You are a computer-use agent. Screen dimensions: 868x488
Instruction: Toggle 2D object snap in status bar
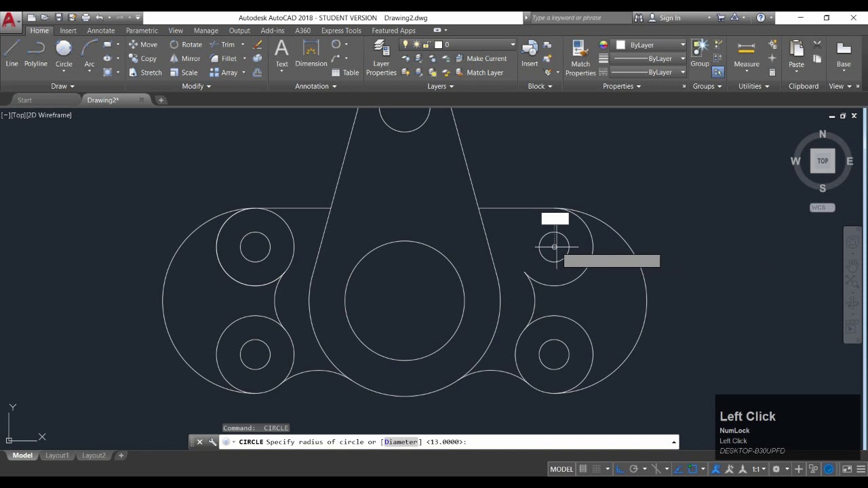(692, 469)
